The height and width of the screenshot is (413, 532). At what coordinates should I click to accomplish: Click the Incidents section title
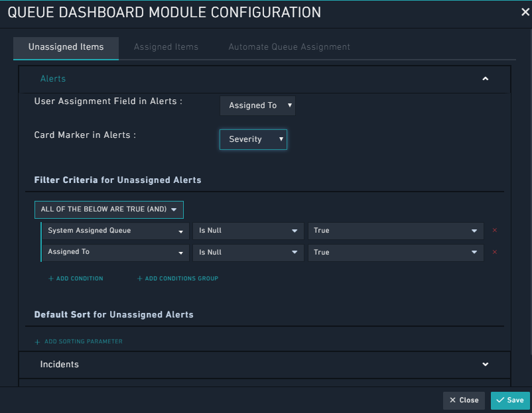[x=60, y=364]
